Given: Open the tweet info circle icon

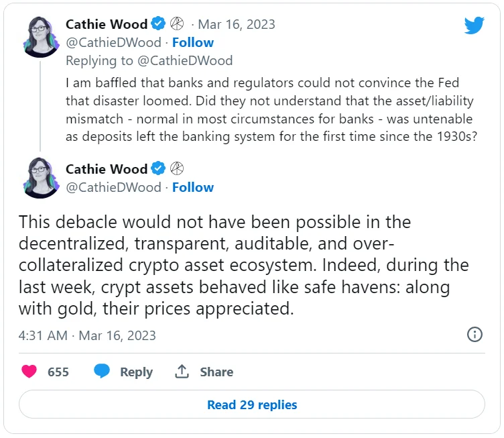Looking at the screenshot, I should click(x=475, y=335).
